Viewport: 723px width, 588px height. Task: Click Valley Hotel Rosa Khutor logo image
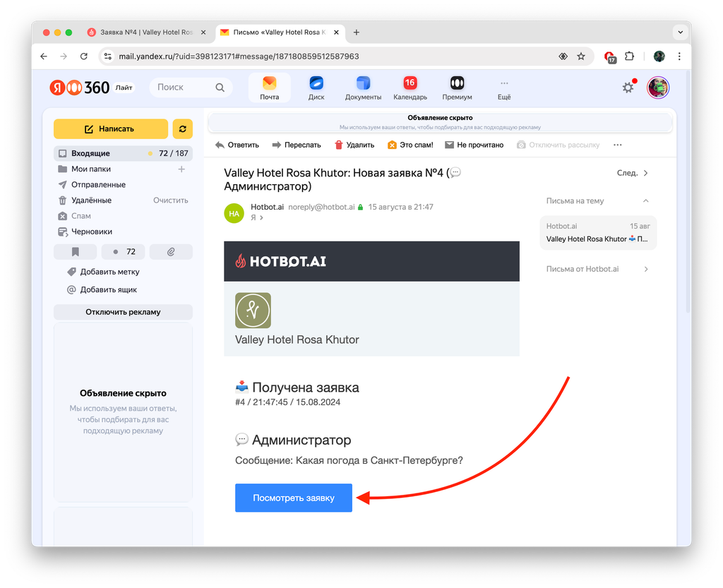[253, 310]
